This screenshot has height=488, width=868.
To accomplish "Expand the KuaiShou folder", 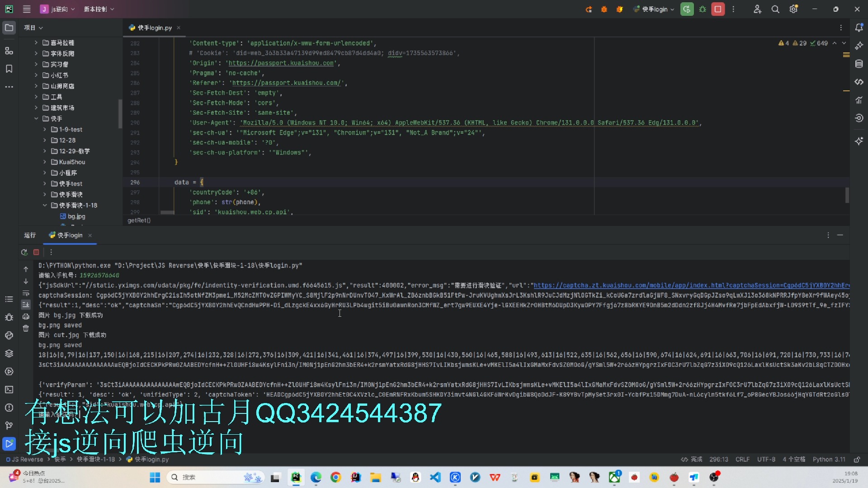I will point(45,162).
